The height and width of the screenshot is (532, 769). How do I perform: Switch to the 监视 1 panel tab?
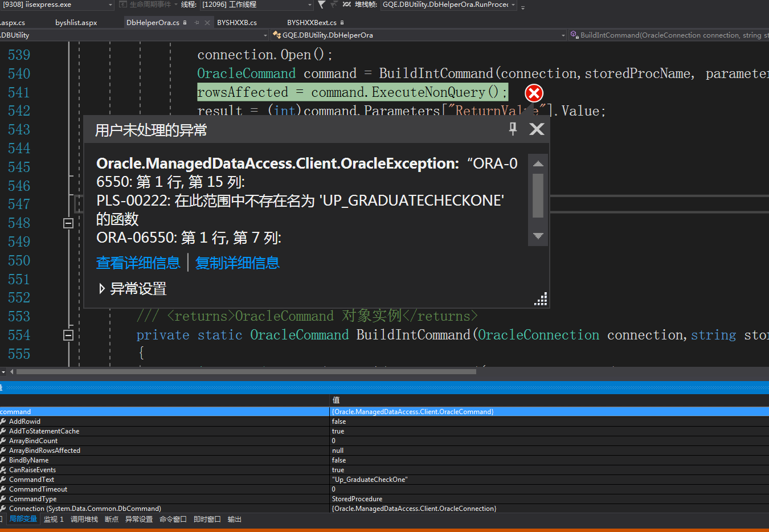(x=54, y=519)
